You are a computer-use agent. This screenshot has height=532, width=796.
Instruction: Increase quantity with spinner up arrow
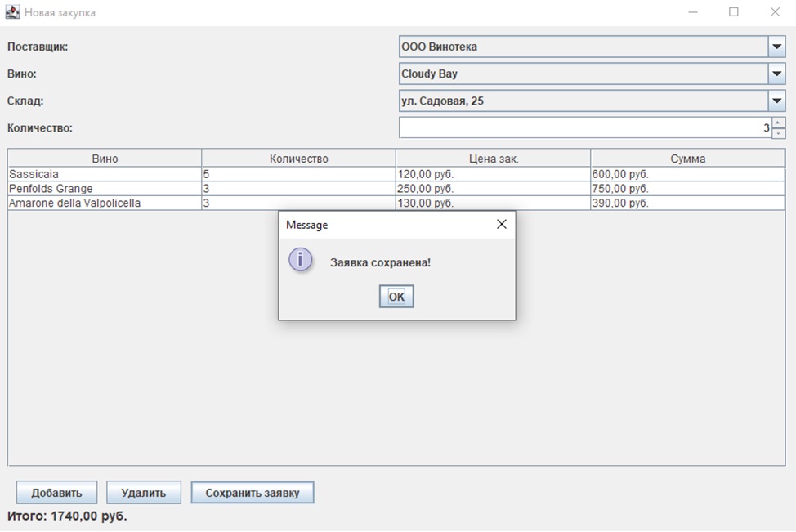coord(778,123)
